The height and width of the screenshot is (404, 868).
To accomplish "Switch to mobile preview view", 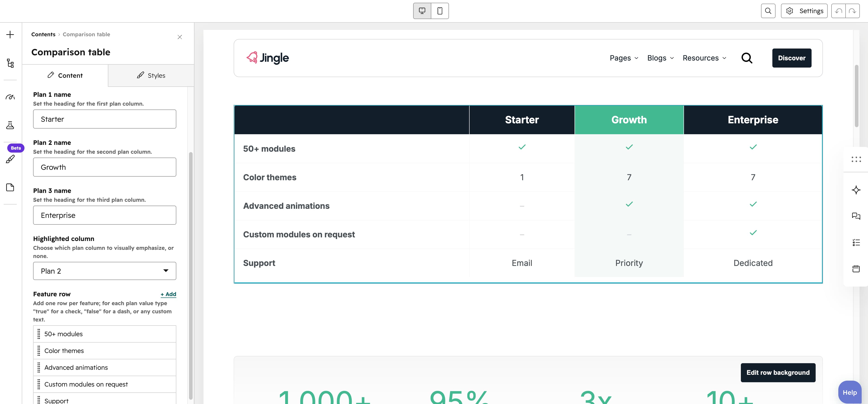I will tap(440, 11).
